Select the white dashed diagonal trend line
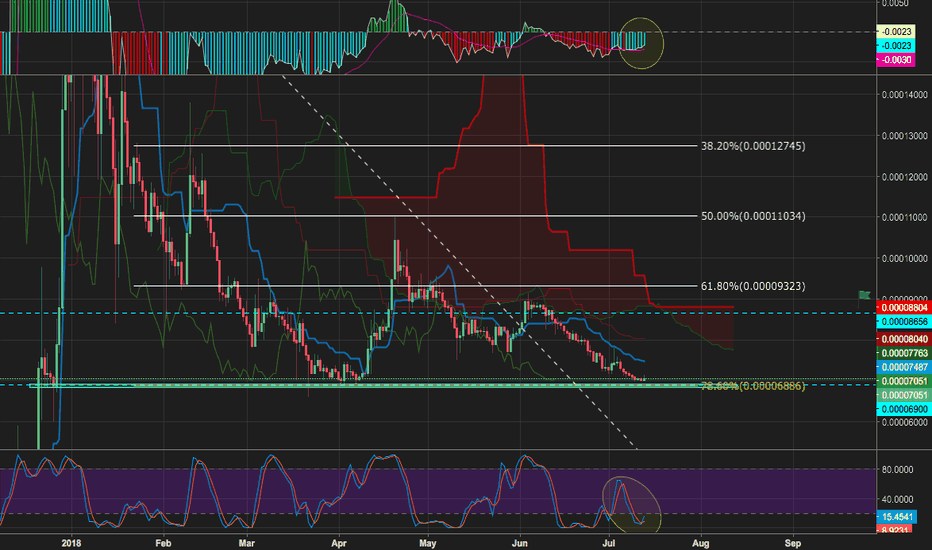 [x=459, y=262]
